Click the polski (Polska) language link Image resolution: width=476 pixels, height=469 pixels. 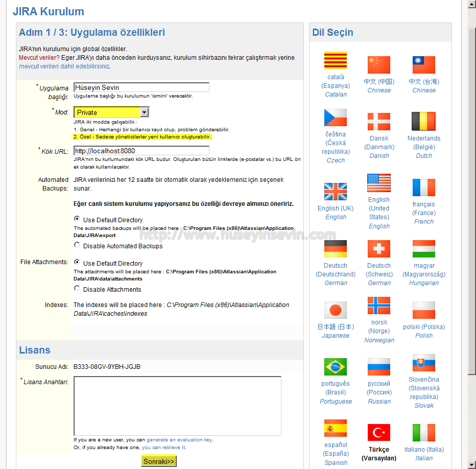pyautogui.click(x=424, y=327)
